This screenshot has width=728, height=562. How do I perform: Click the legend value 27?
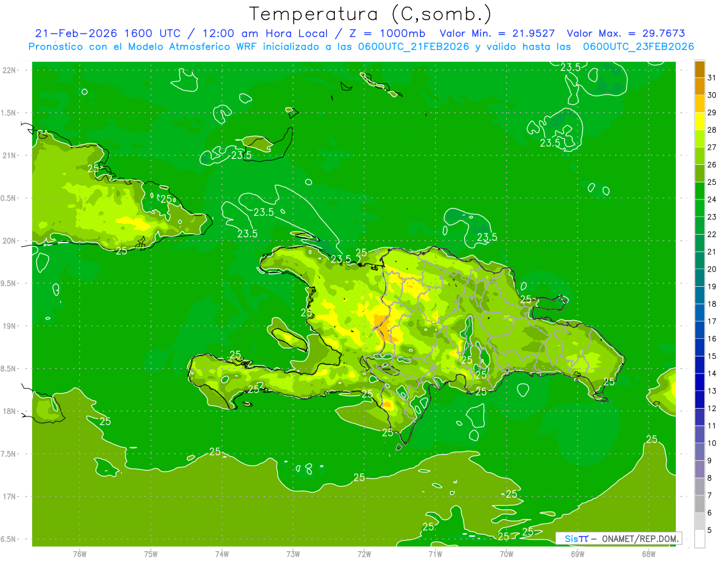tap(712, 147)
